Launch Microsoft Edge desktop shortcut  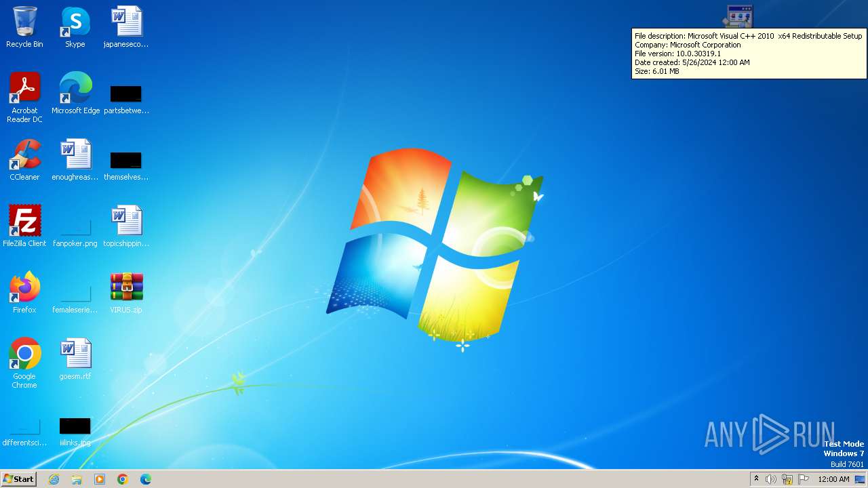[75, 94]
